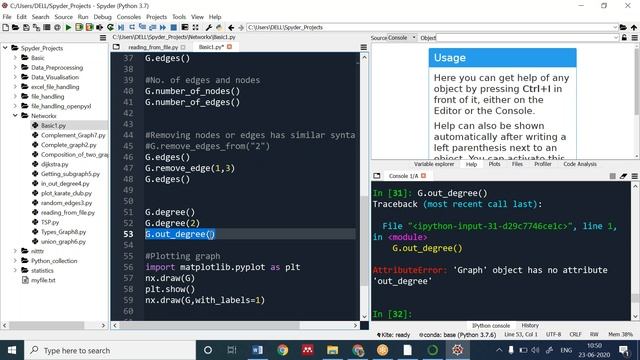The width and height of the screenshot is (640, 360).
Task: Open Word from the Windows taskbar
Action: [x=258, y=350]
